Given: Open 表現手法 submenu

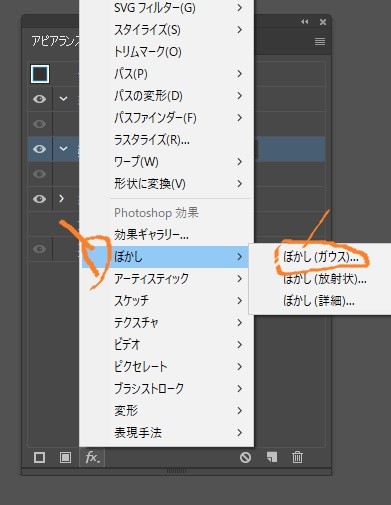Looking at the screenshot, I should 166,433.
